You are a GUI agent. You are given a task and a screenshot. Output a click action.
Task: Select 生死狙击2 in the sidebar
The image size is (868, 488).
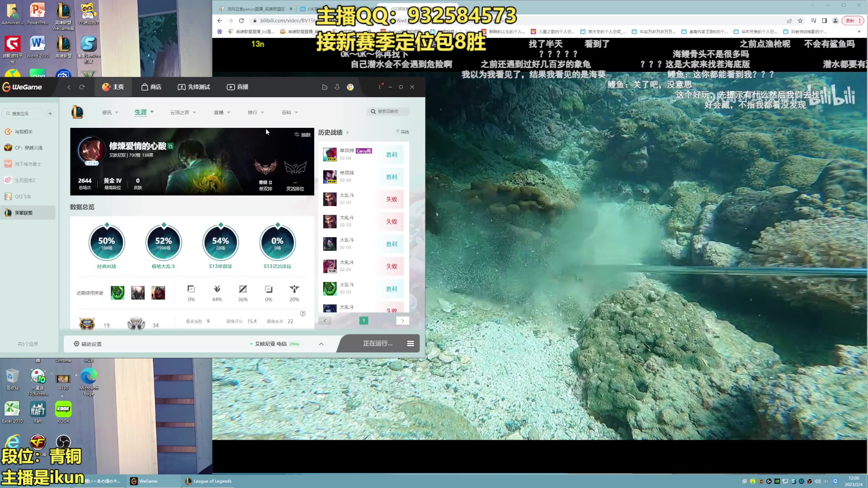(28, 180)
